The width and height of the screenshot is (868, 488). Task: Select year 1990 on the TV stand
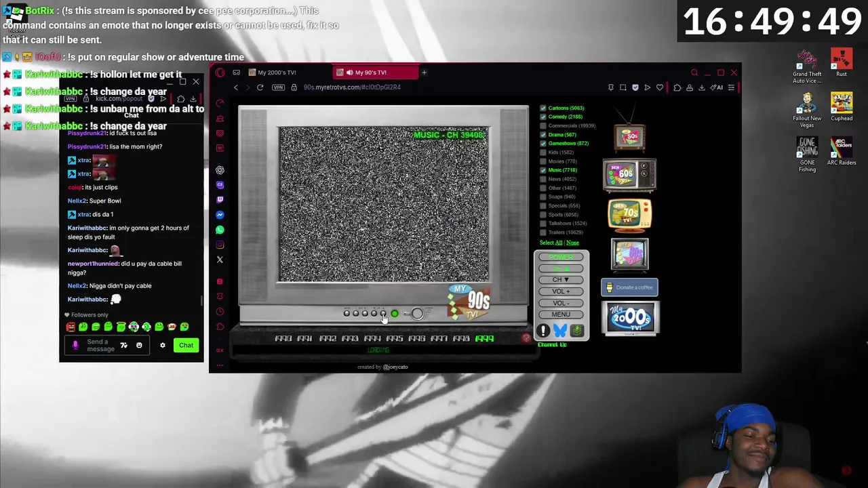[283, 338]
